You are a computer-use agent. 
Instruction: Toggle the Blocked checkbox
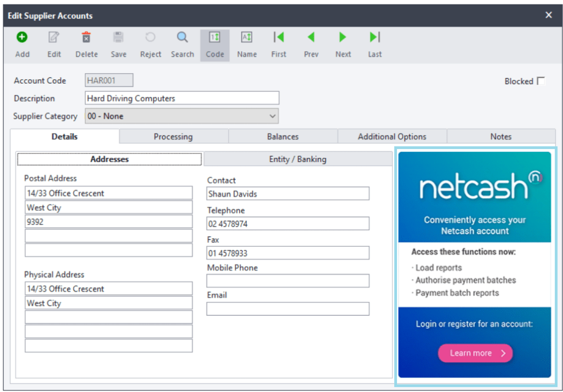tap(541, 81)
